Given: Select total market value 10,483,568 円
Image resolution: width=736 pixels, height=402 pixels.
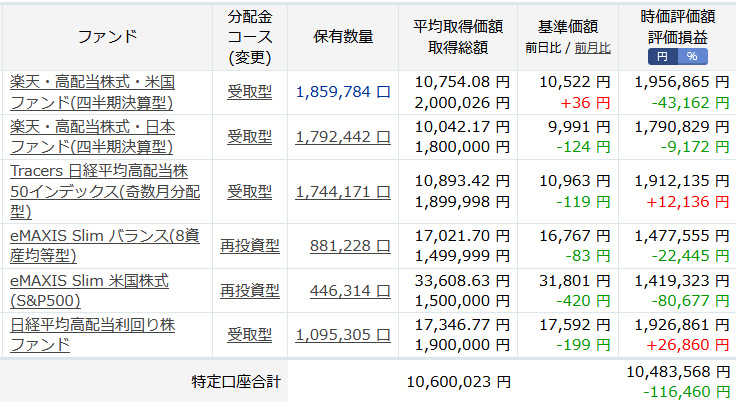Looking at the screenshot, I should 678,372.
